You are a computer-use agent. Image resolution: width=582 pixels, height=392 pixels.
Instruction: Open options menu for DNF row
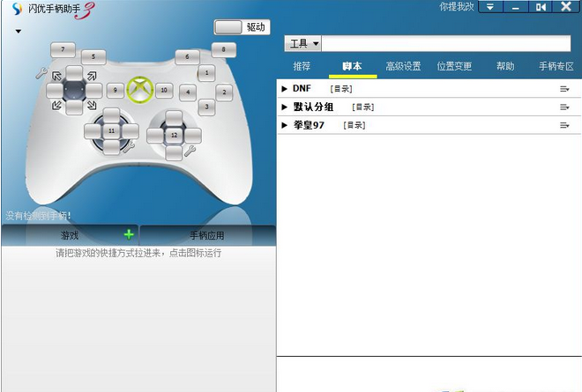564,89
